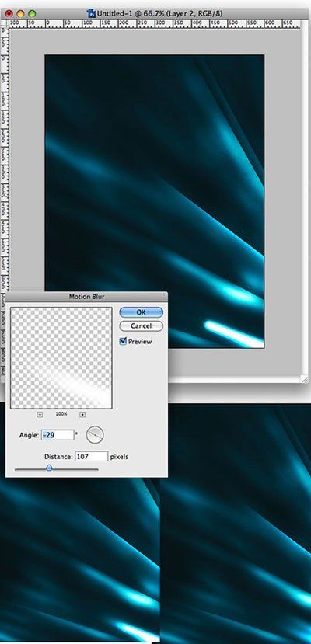Click the Distance slider handle
This screenshot has height=644, width=311.
pyautogui.click(x=49, y=468)
